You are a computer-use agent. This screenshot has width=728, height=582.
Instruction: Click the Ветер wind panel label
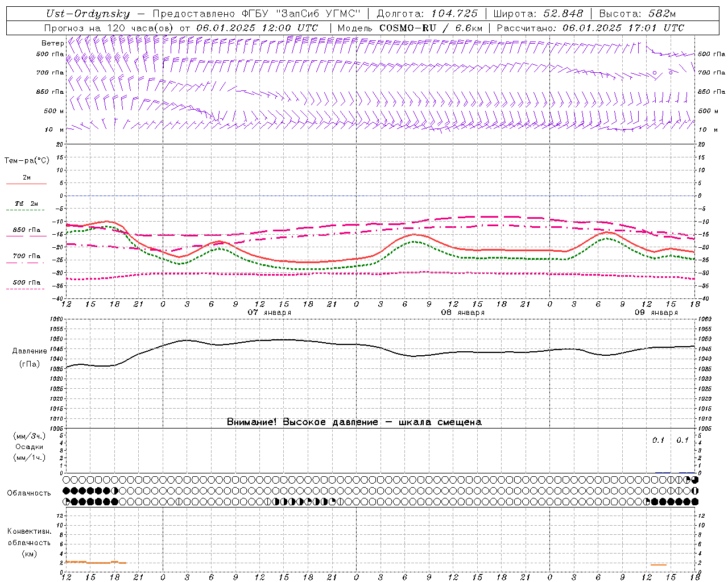coord(52,43)
